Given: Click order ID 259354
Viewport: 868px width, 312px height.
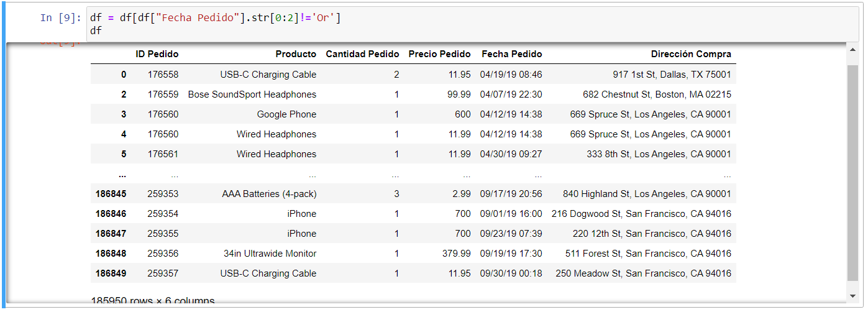Looking at the screenshot, I should tap(163, 214).
